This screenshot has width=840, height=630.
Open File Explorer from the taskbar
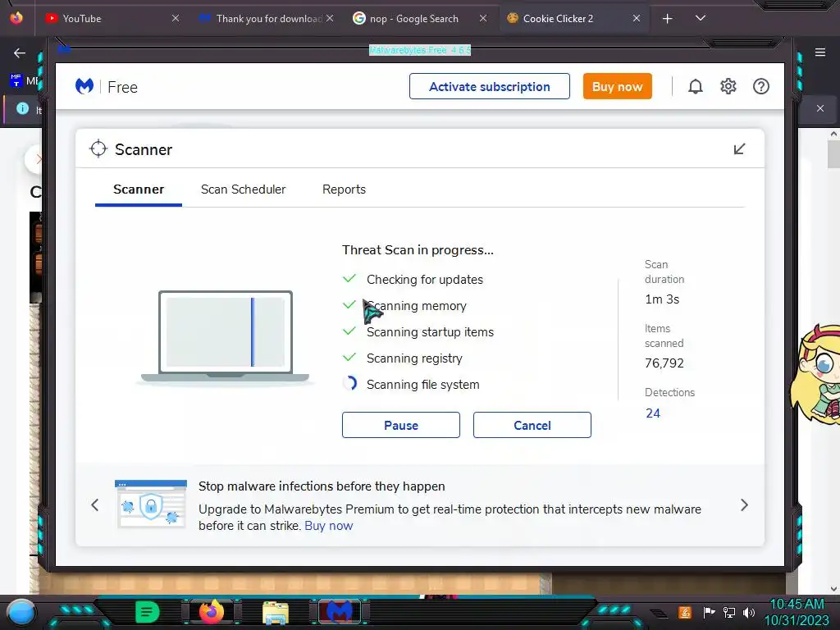point(276,613)
